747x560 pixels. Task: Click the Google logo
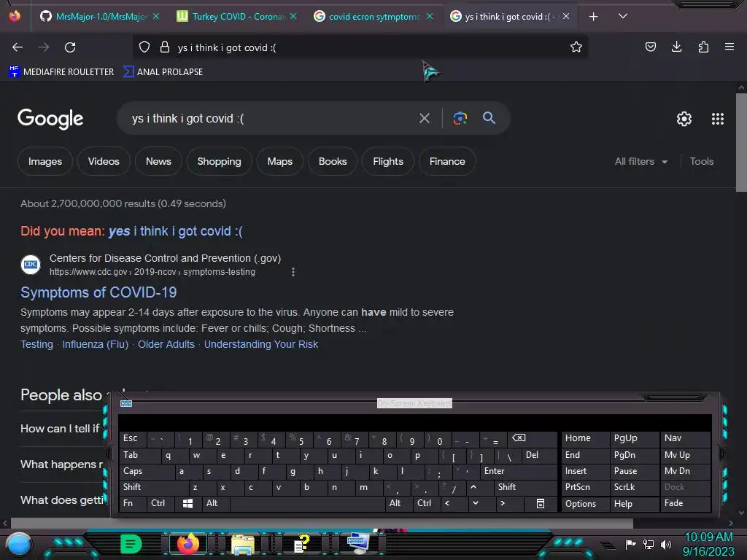50,119
